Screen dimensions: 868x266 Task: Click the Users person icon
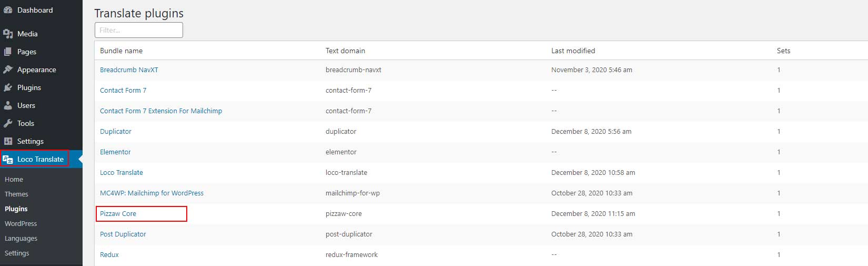coord(8,105)
